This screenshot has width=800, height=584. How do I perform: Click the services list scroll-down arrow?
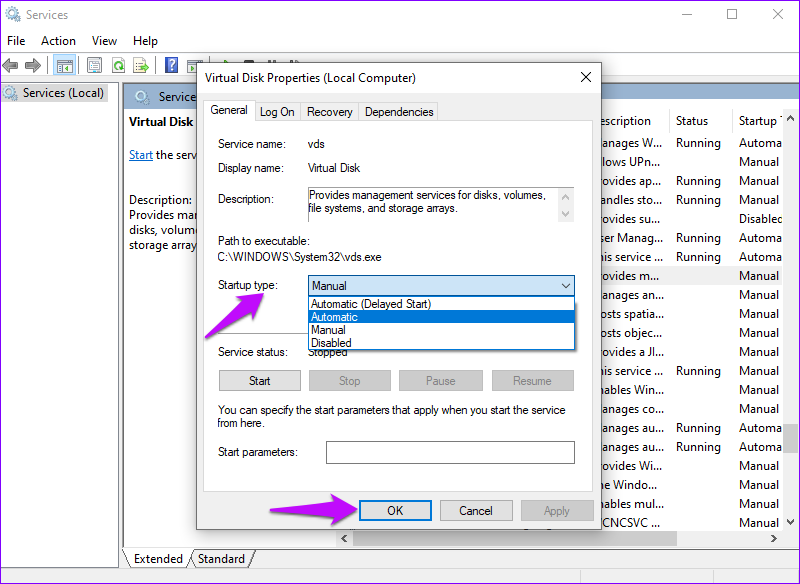click(790, 522)
